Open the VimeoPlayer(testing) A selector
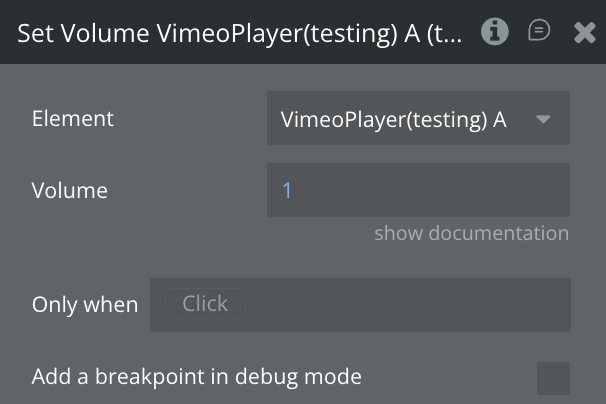This screenshot has height=404, width=606. [x=394, y=119]
